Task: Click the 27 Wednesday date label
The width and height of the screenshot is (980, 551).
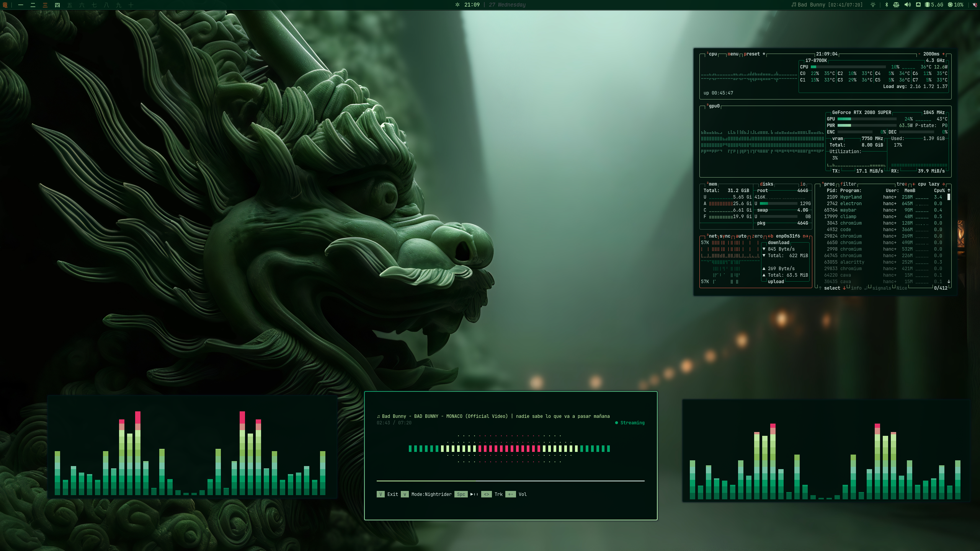Action: 507,5
